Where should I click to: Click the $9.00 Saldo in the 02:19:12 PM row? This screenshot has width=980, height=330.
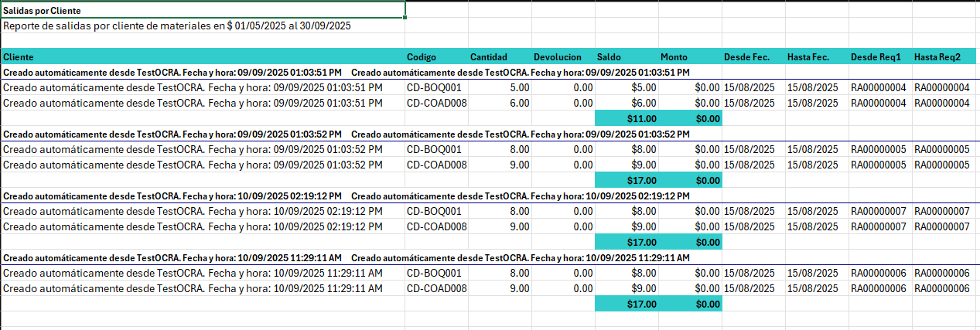click(x=627, y=226)
